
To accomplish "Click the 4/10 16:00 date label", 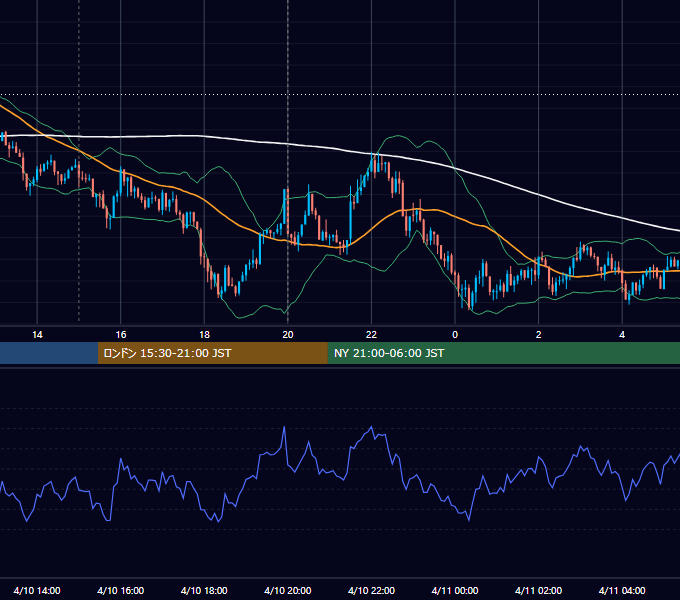I will point(121,590).
